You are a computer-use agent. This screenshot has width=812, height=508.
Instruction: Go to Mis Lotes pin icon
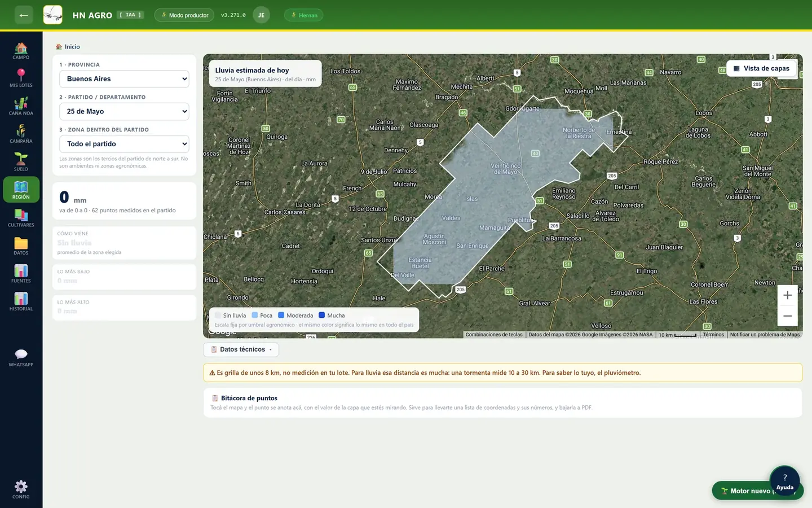click(x=21, y=78)
